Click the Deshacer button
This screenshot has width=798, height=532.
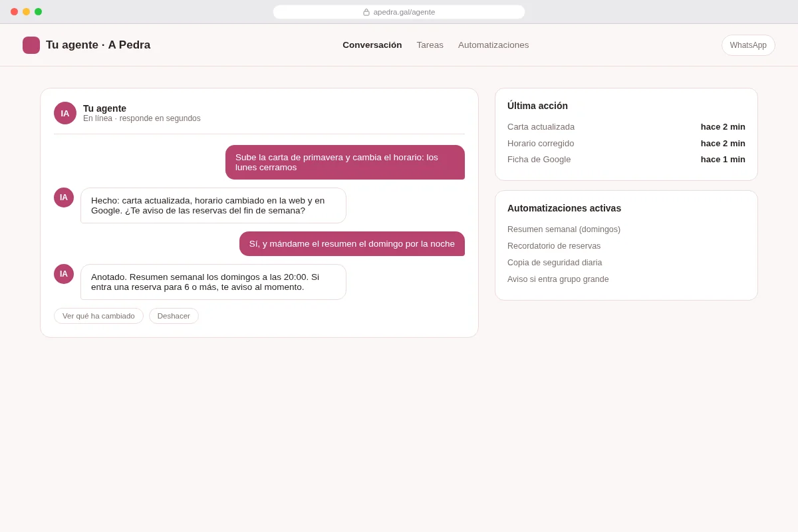click(x=174, y=316)
